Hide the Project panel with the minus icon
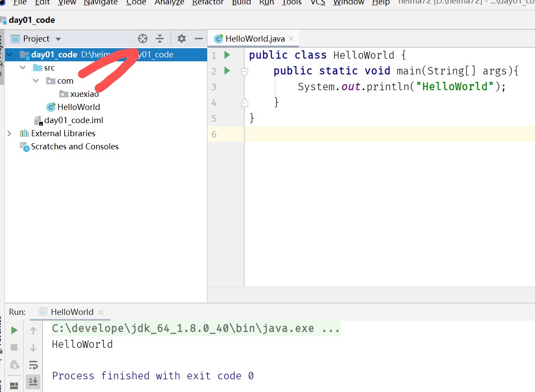The image size is (535, 392). [199, 39]
